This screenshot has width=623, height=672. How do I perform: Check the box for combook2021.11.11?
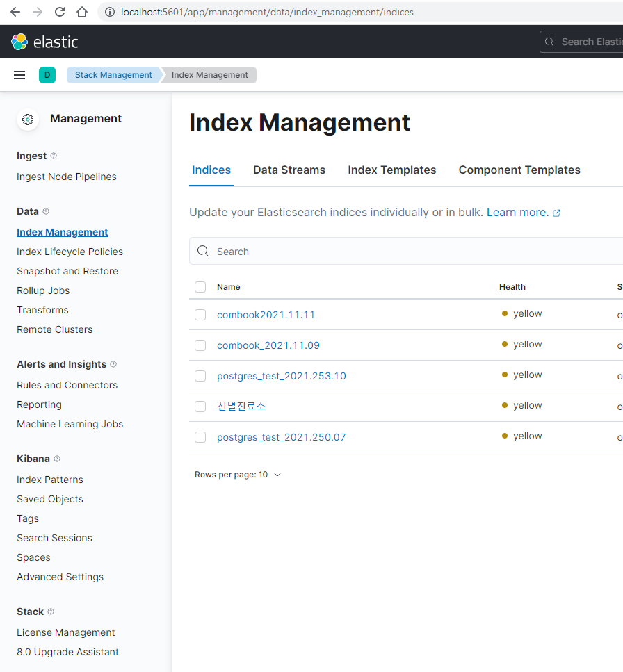point(200,315)
